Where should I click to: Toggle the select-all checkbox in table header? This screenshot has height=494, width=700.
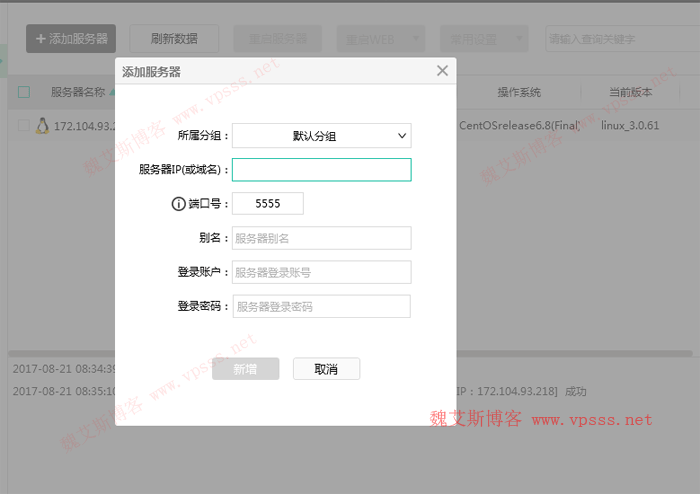coord(24,92)
